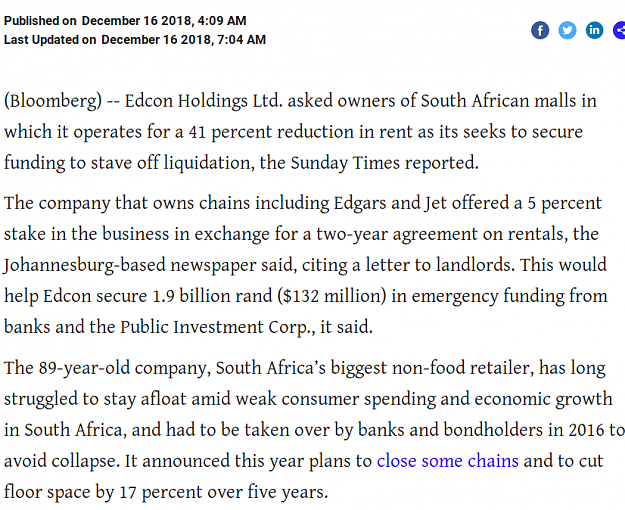Share the article on LinkedIn
625x510 pixels.
pyautogui.click(x=594, y=30)
